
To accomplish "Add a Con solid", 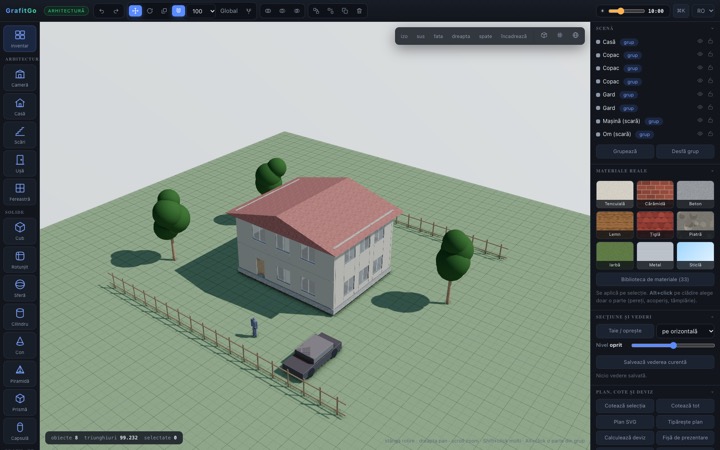I will pyautogui.click(x=20, y=345).
